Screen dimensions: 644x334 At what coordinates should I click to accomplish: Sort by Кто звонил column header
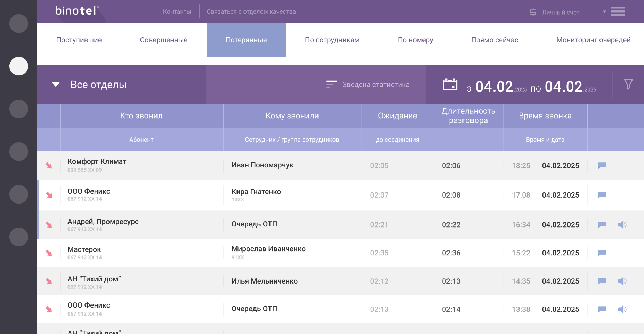(142, 116)
